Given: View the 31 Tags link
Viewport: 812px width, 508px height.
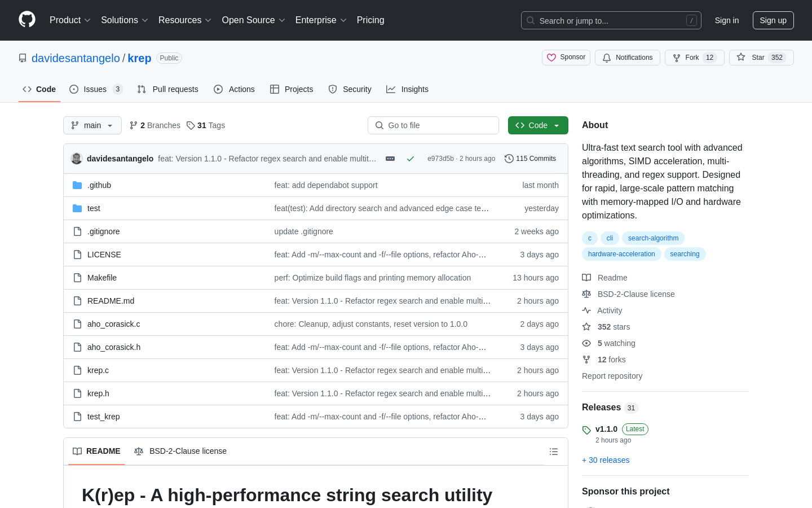Looking at the screenshot, I should (x=206, y=125).
